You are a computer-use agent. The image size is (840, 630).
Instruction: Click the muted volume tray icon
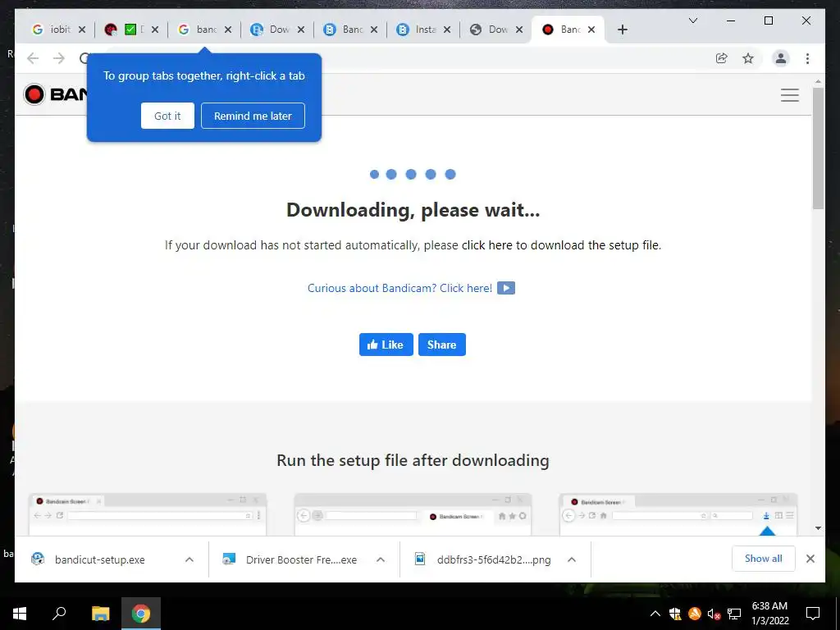click(x=714, y=614)
